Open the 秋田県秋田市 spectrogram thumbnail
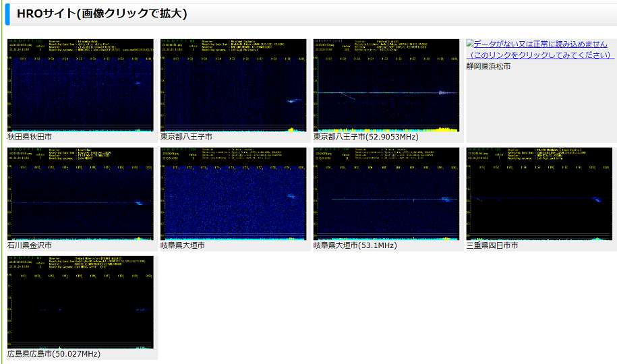Viewport: 617px width, 364px height. pyautogui.click(x=80, y=85)
